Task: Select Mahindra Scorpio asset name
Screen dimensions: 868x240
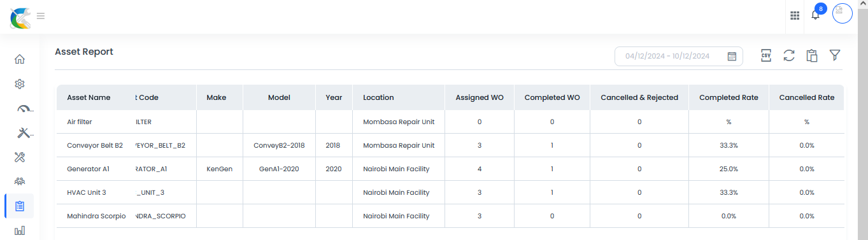Action: (x=96, y=216)
